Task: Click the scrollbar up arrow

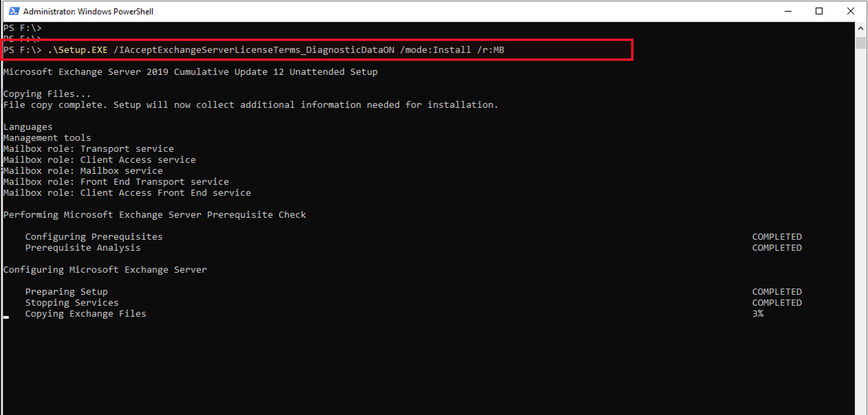Action: tap(861, 27)
